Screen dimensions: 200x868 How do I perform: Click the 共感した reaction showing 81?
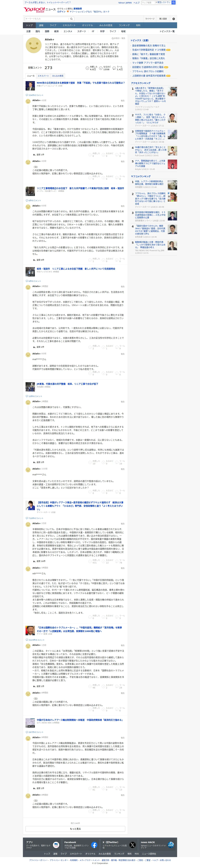pyautogui.click(x=94, y=788)
